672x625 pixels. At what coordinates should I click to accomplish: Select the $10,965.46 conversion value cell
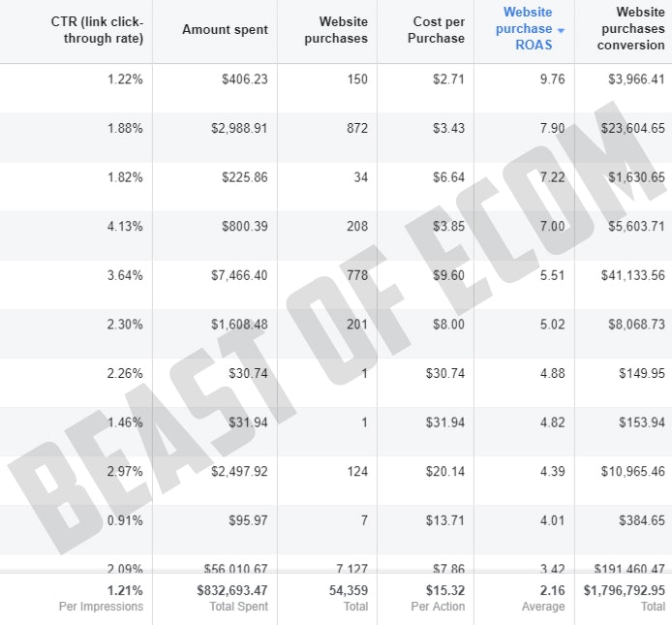coord(625,472)
